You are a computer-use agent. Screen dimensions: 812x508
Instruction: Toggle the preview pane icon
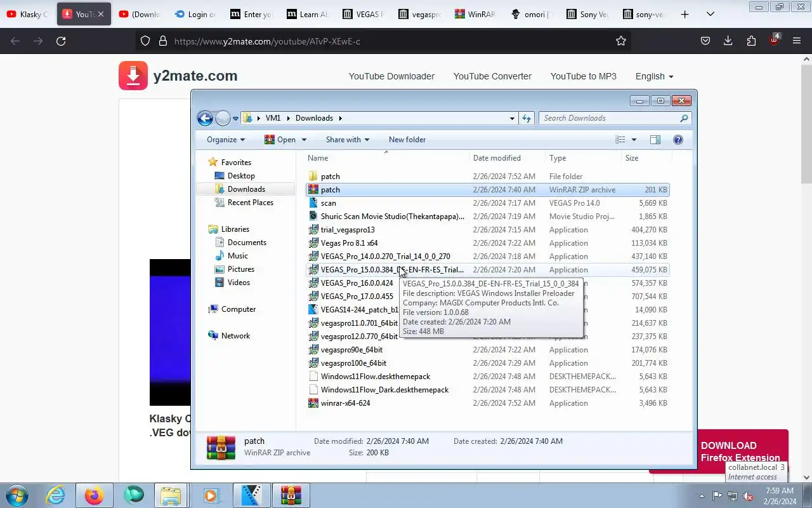(x=655, y=140)
